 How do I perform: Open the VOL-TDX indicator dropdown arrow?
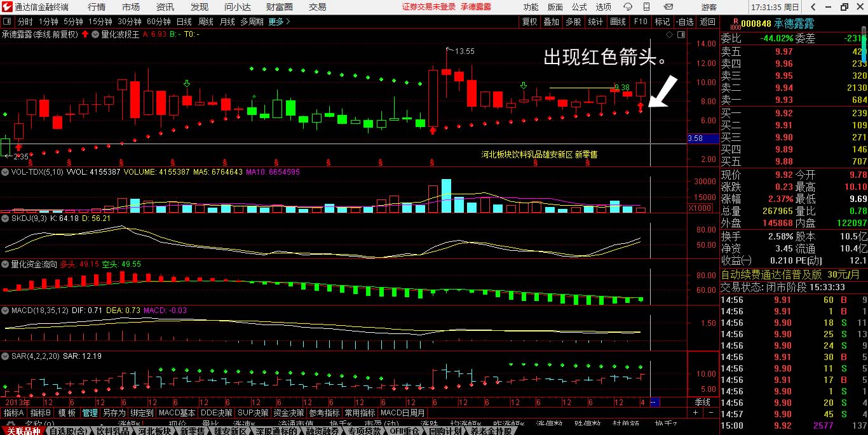click(x=5, y=172)
